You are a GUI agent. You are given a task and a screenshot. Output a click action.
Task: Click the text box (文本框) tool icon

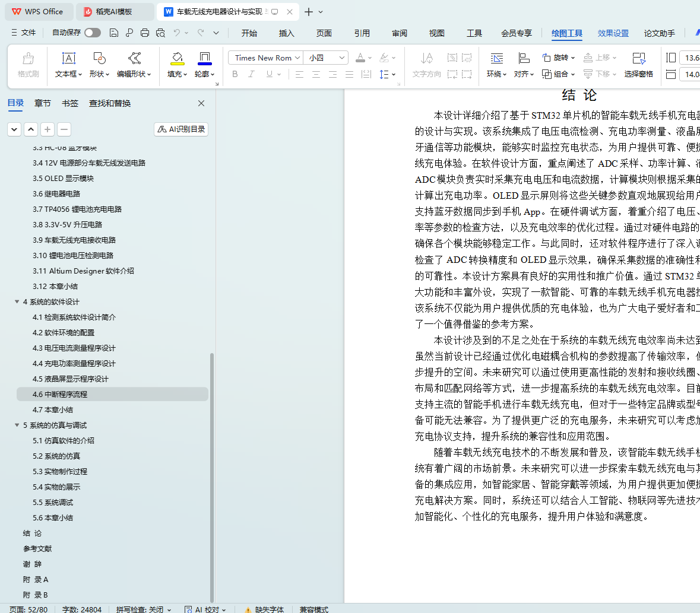pos(69,58)
